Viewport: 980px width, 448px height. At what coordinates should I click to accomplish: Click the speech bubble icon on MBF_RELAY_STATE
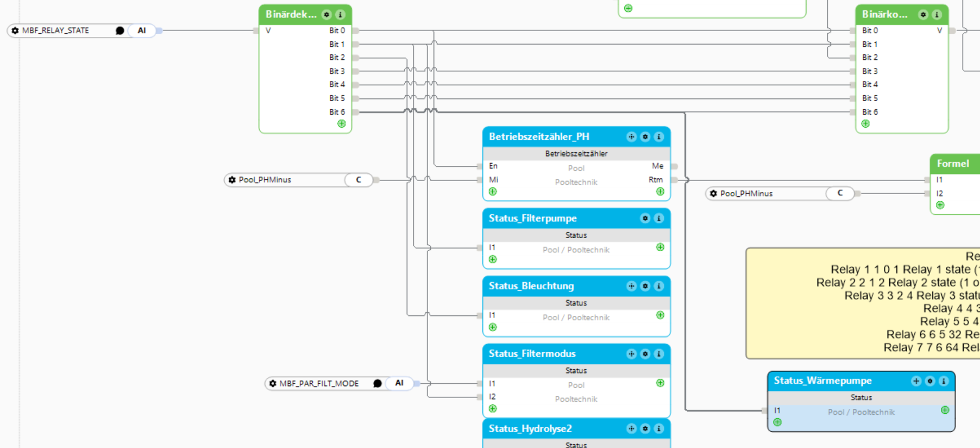point(120,31)
